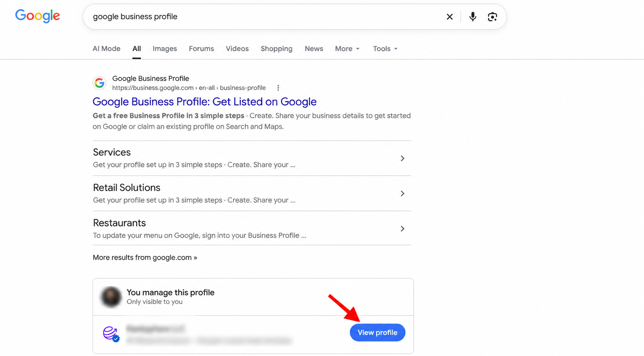Screen dimensions: 644x356
Task: Click the 'Get a free Business Profile' snippet text
Action: (x=168, y=116)
